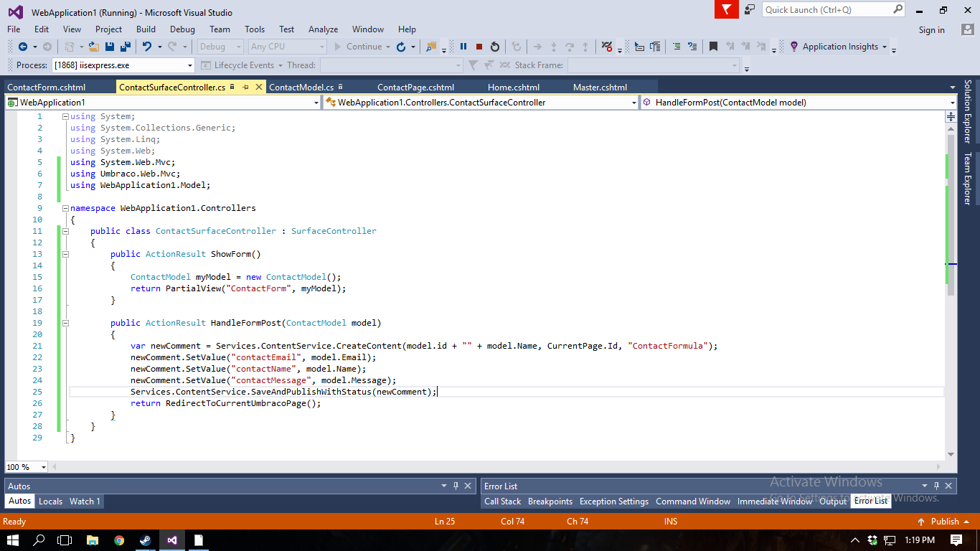The image size is (980, 551).
Task: Pin the ContactSurfaceController.cs tab
Action: pyautogui.click(x=245, y=87)
